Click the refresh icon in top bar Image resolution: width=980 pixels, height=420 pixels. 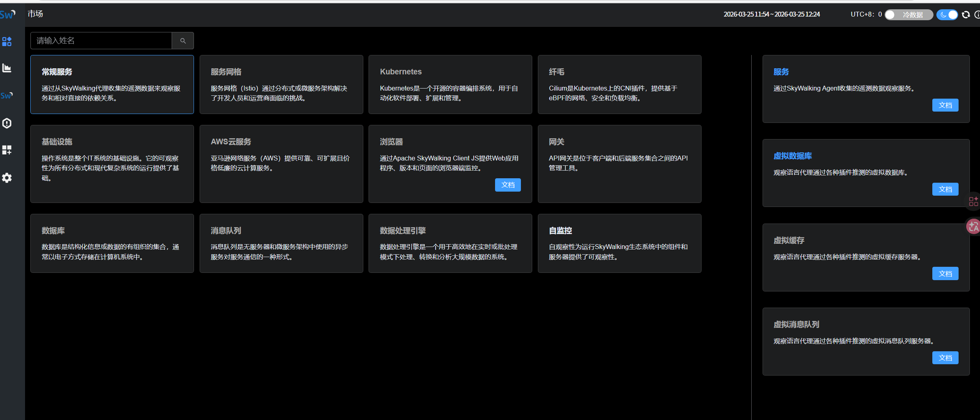(966, 15)
